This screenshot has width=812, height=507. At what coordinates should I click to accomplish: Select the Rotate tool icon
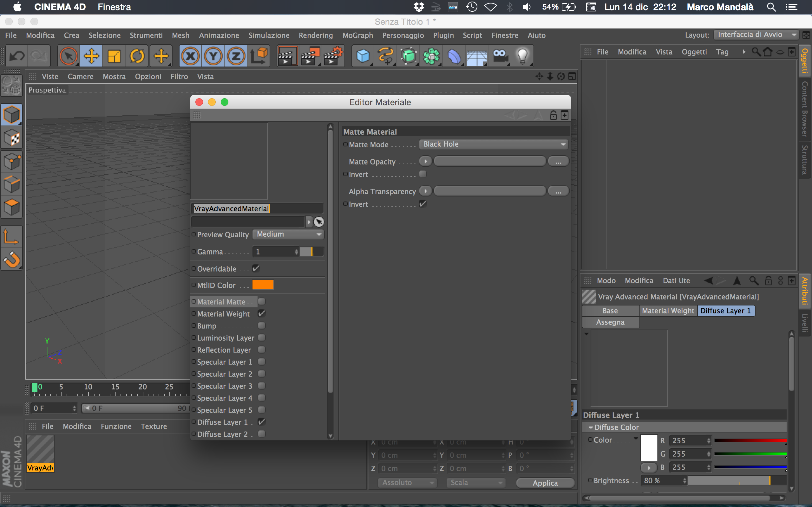137,56
